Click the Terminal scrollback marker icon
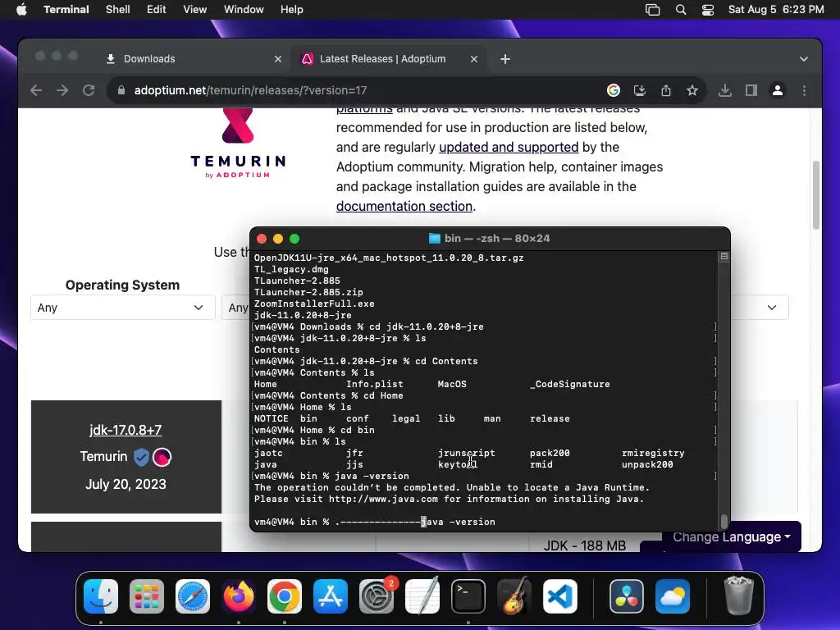This screenshot has height=630, width=840. (724, 257)
